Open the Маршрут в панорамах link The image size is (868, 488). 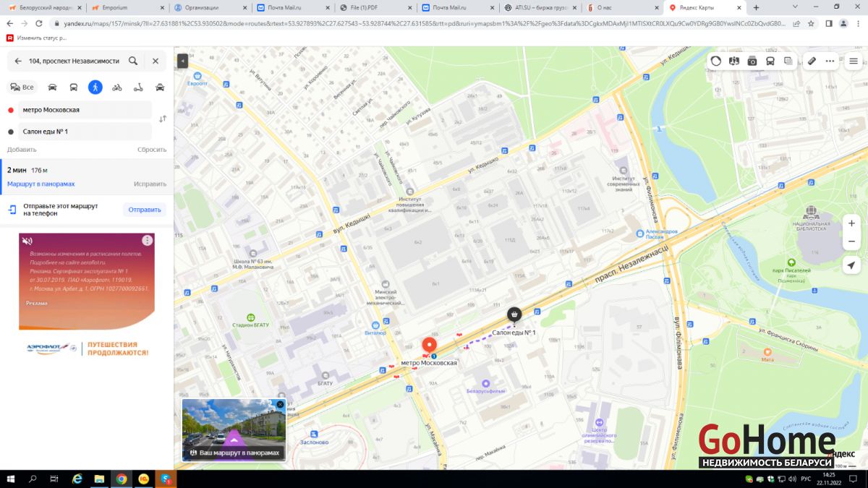(41, 184)
